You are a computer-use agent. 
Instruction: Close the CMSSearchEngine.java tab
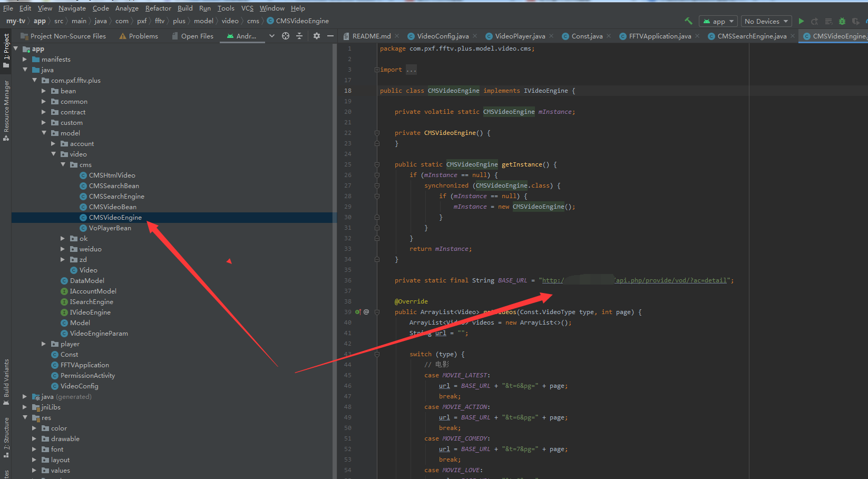(x=793, y=36)
